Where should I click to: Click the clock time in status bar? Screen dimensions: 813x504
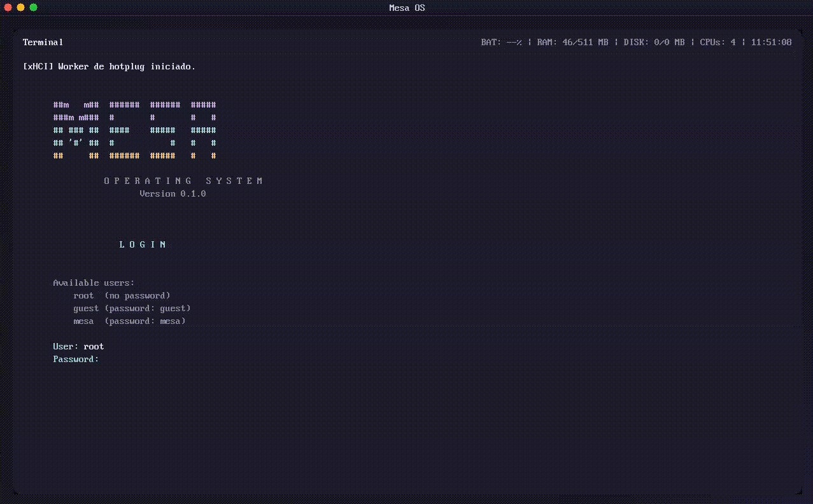(771, 43)
